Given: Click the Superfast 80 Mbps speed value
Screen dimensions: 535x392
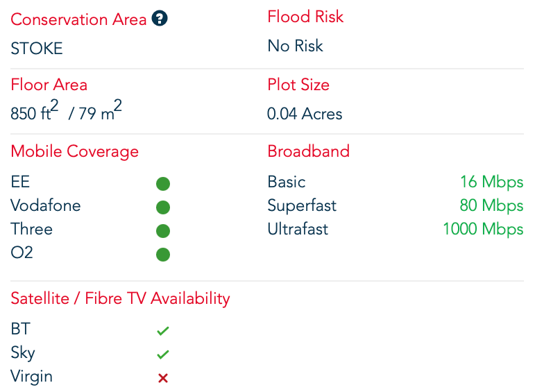Looking at the screenshot, I should (x=491, y=205).
